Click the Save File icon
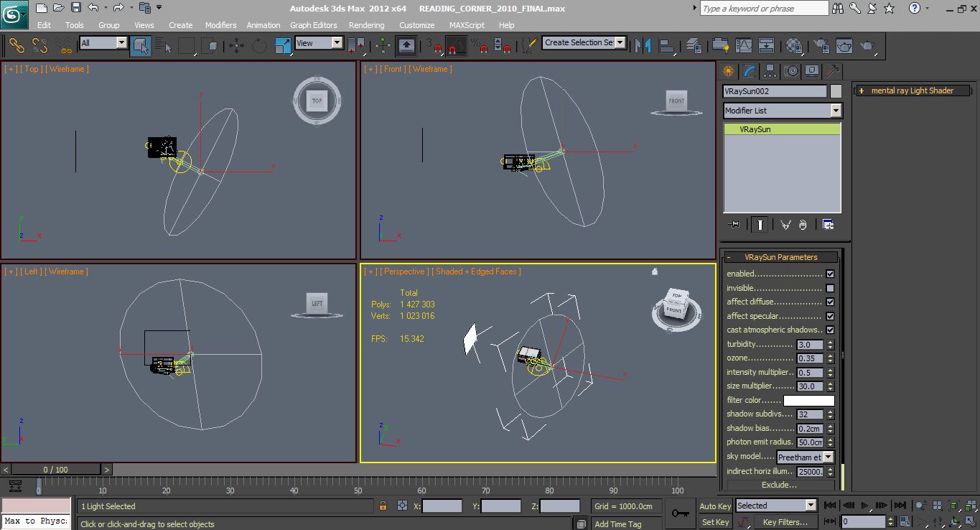 [x=77, y=8]
